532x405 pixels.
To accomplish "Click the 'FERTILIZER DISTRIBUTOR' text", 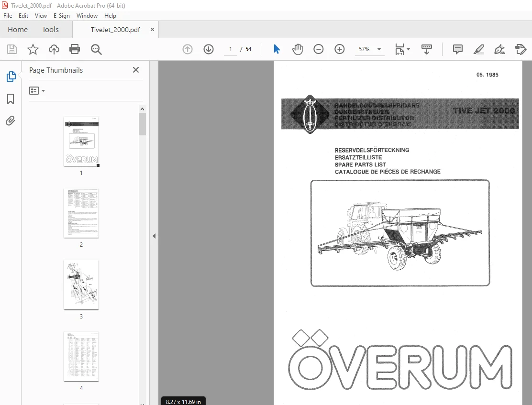I will point(374,118).
